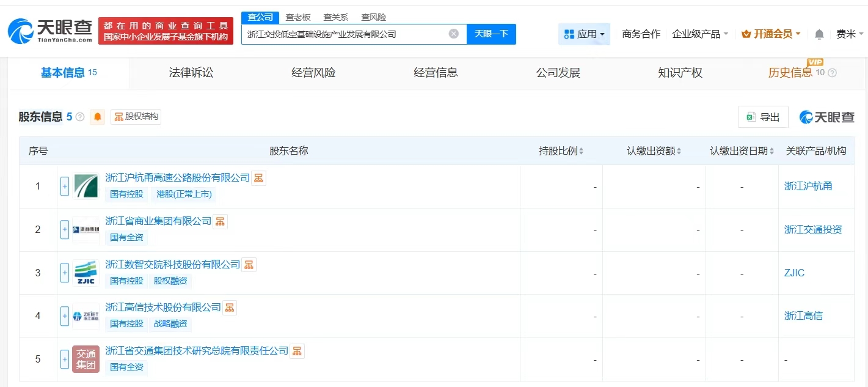Viewport: 868px width, 387px height.
Task: Expand row 2 浙江省商业集团 details
Action: (x=65, y=230)
